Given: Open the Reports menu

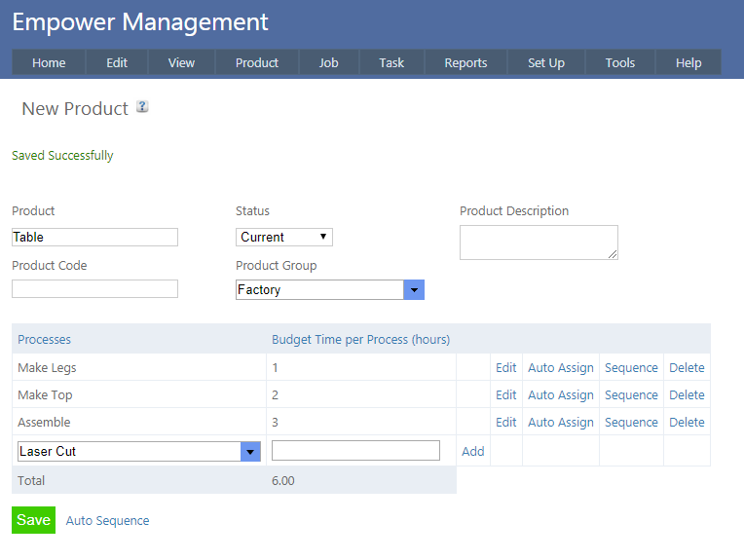Looking at the screenshot, I should pos(465,62).
